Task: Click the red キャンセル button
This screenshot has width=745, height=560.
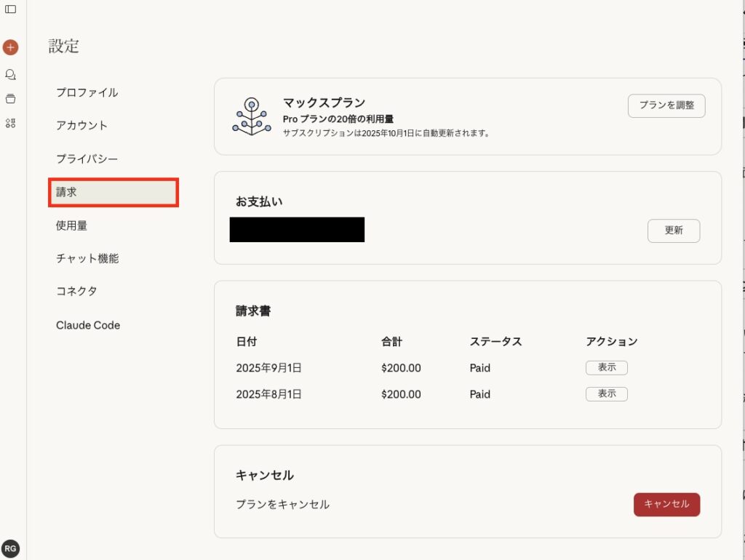Action: (666, 505)
